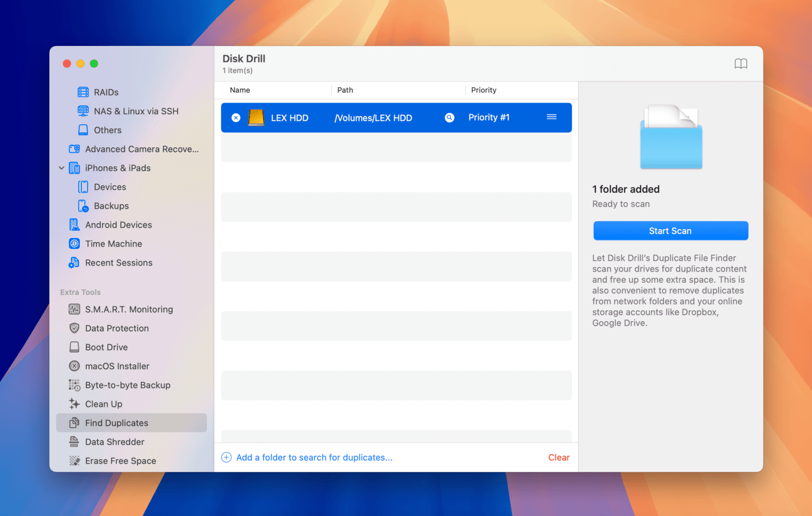Click the Recent Sessions gear icon

click(74, 263)
